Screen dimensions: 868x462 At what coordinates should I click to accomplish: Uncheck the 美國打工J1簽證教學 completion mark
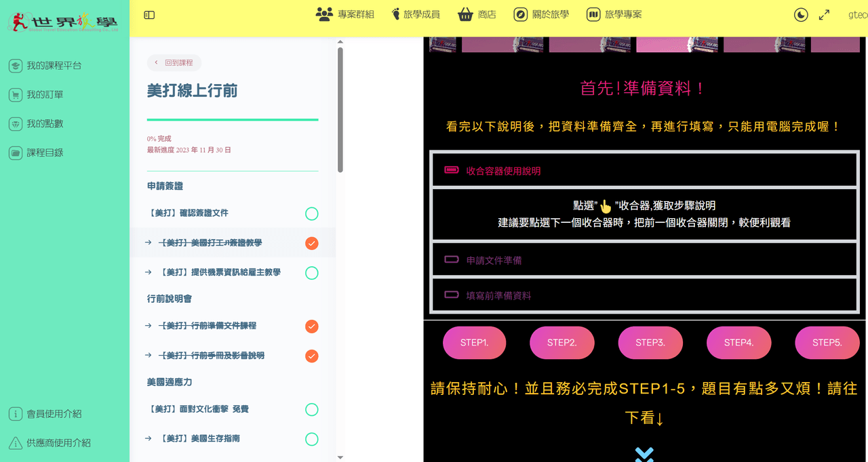coord(311,243)
